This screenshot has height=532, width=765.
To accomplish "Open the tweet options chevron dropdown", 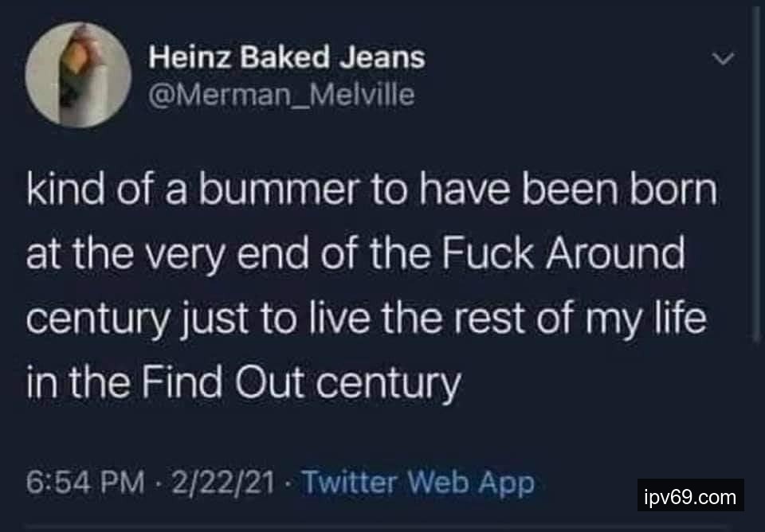I will [724, 60].
